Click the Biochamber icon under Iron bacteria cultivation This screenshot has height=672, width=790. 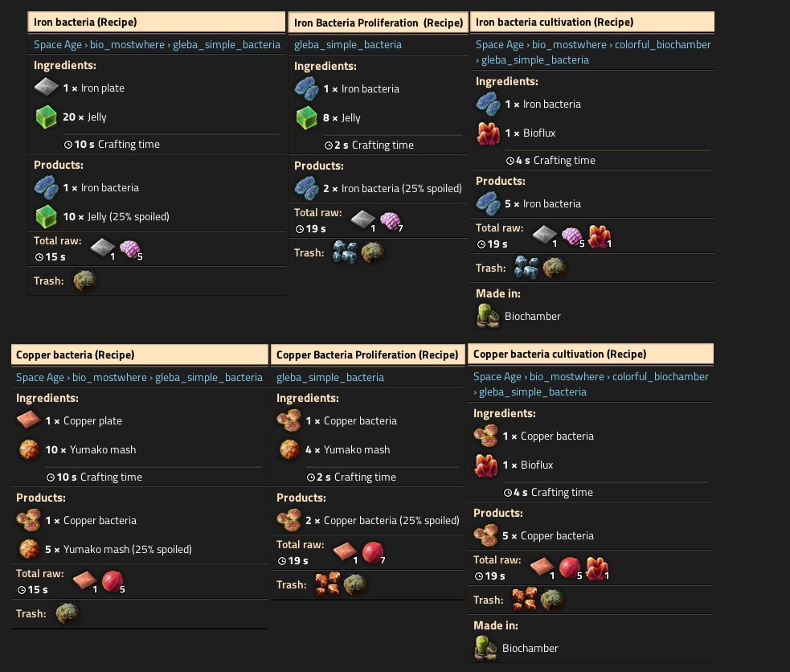(x=487, y=317)
